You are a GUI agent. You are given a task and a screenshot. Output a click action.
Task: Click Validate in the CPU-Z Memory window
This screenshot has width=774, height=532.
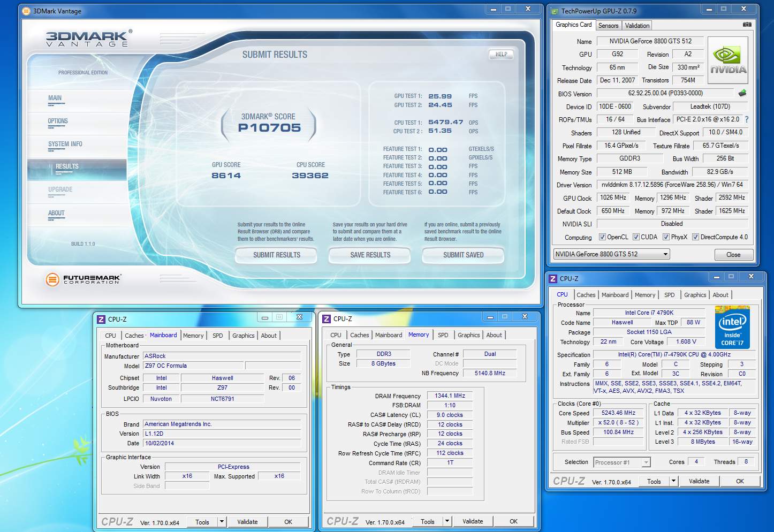tap(473, 521)
